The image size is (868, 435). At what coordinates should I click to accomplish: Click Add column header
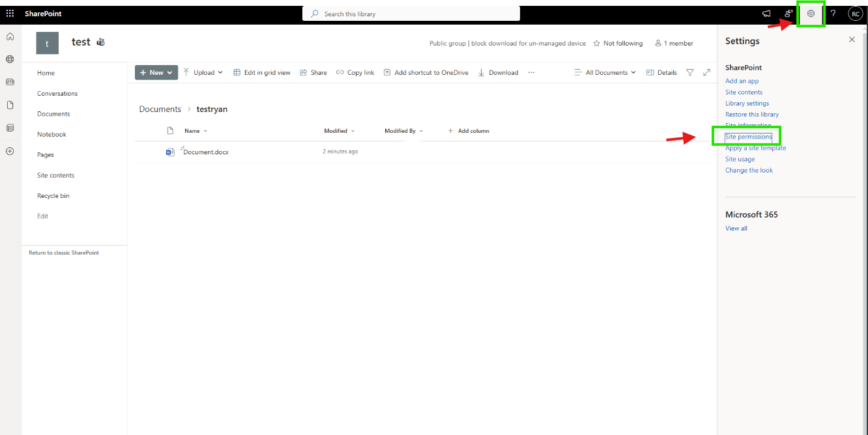(469, 131)
